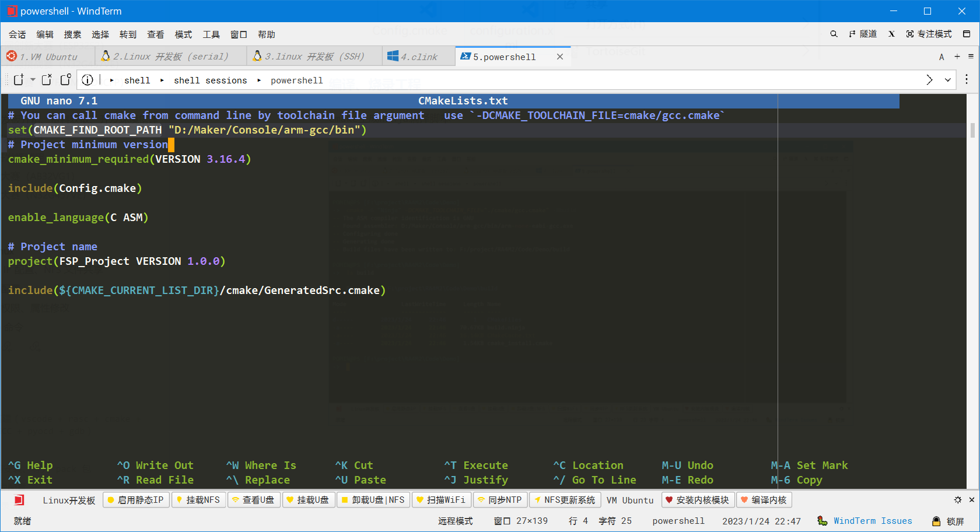Open the 会话 menu

tap(17, 34)
